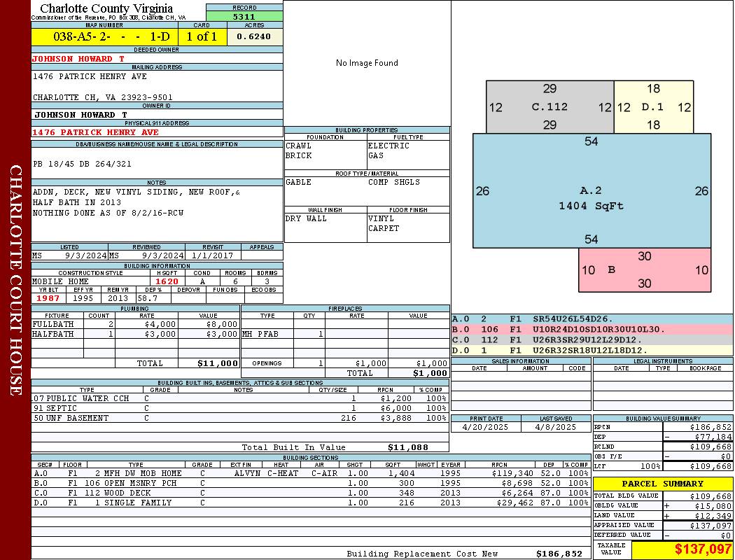
Task: Click sketch code line C.0 U26R3SR29U12L29D12
Action: 591,339
